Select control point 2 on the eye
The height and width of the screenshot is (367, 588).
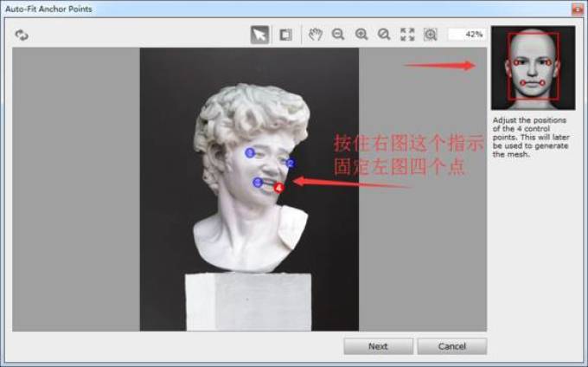pos(291,163)
